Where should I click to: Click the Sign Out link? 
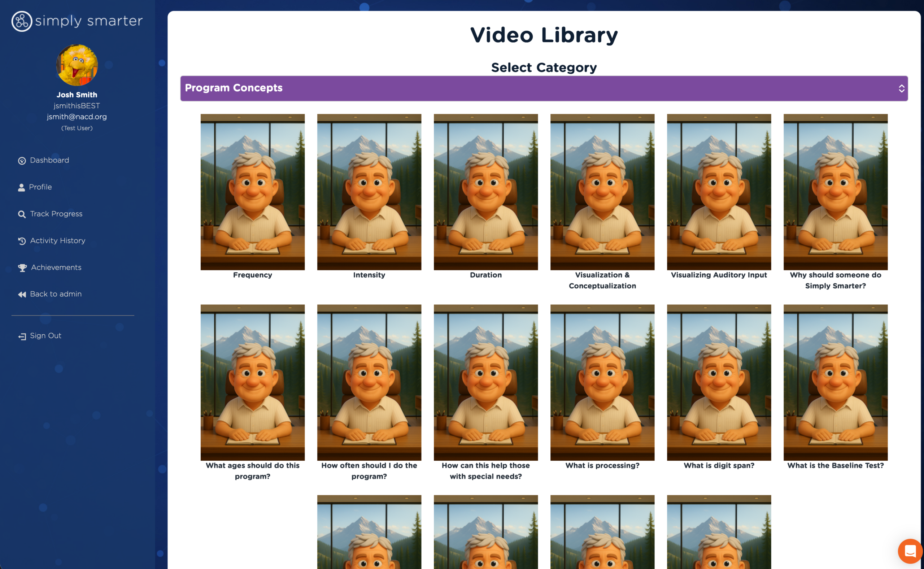coord(45,335)
